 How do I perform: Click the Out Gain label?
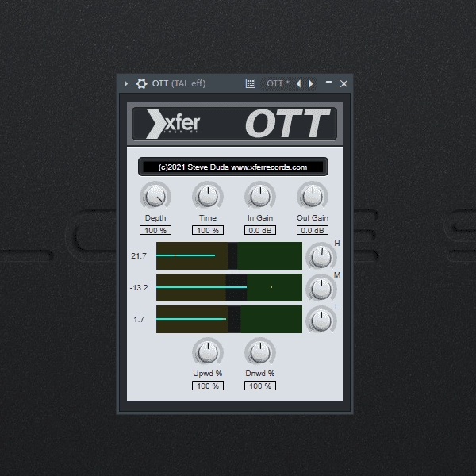tap(313, 218)
